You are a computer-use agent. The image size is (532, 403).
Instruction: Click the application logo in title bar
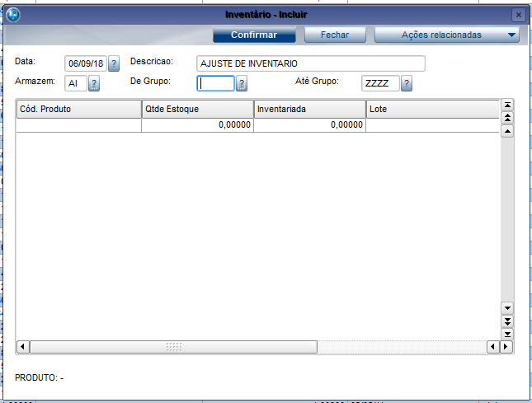pyautogui.click(x=13, y=15)
